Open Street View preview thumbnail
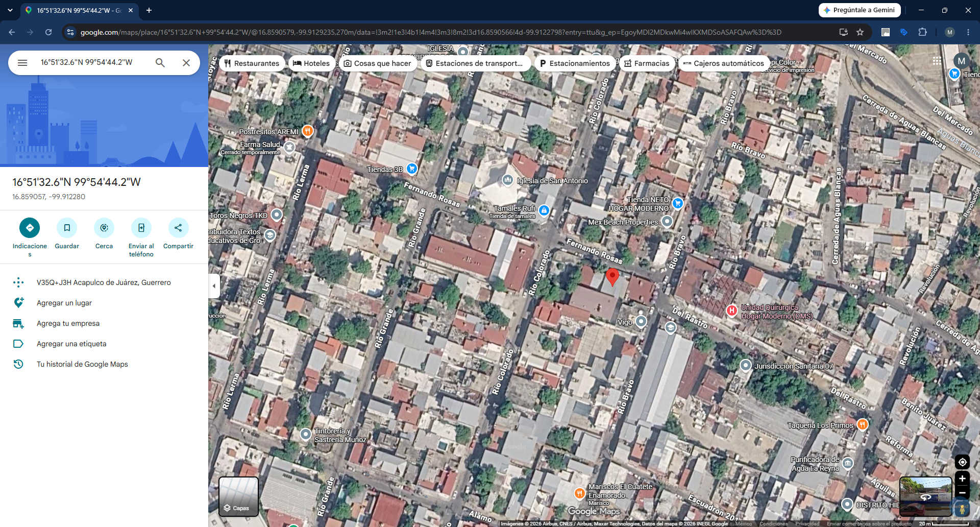Viewport: 980px width, 527px height. click(925, 497)
